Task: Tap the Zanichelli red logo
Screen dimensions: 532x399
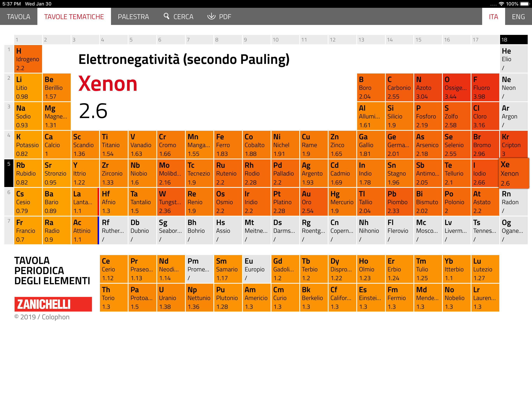Action: 53,304
